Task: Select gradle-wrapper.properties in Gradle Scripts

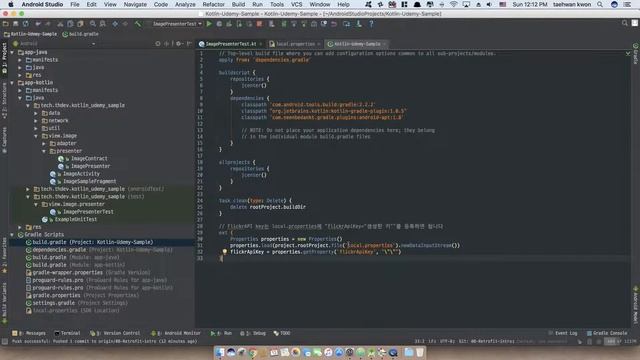Action: coord(67,273)
